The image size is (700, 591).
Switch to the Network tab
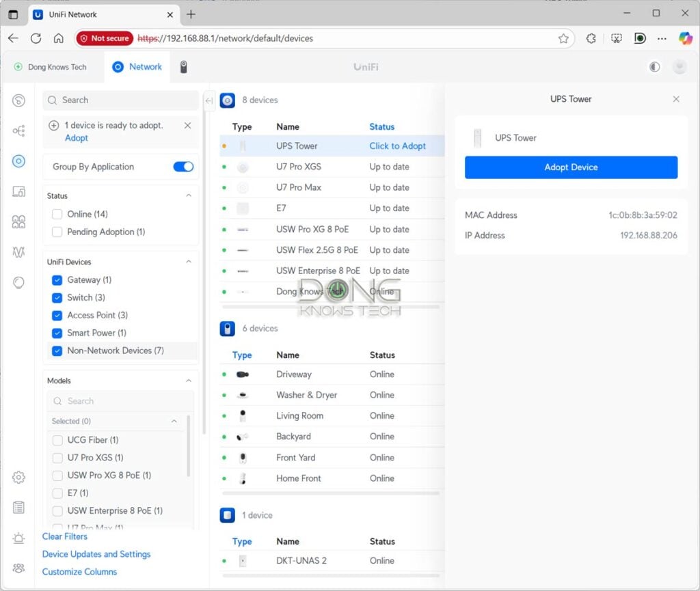137,67
